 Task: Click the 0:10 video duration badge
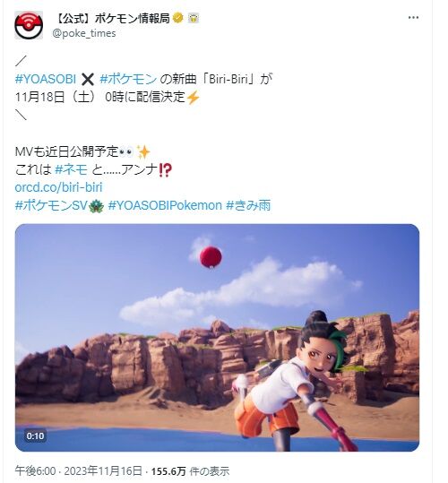pyautogui.click(x=36, y=436)
